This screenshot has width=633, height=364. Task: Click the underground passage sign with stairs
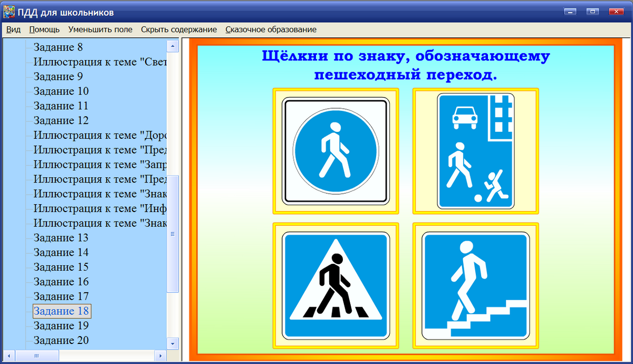[475, 285]
